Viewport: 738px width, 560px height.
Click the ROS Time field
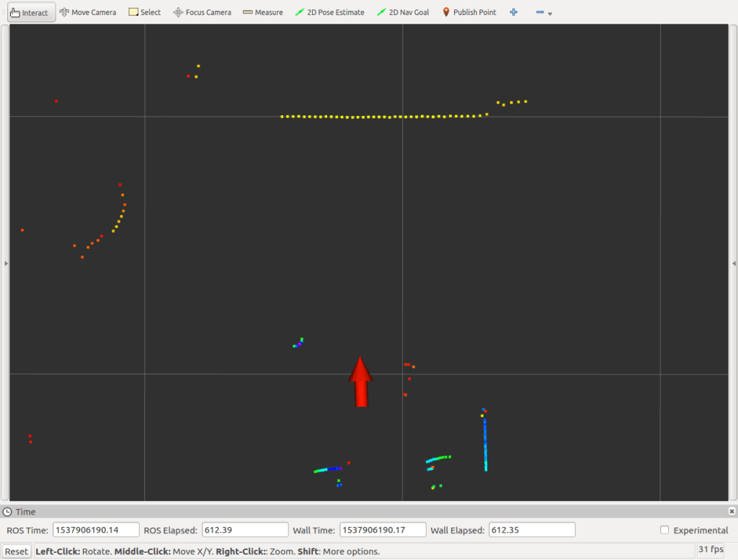(x=96, y=530)
